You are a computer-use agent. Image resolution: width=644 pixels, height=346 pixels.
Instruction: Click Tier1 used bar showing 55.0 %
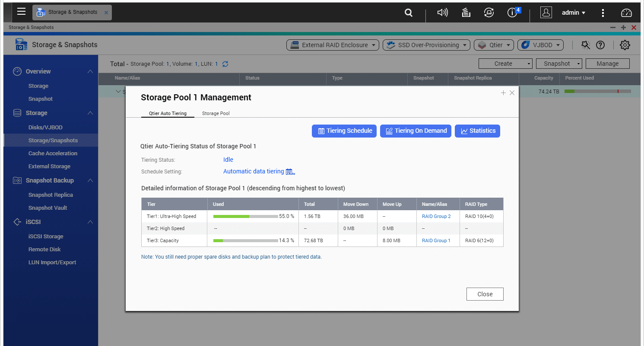tap(246, 216)
